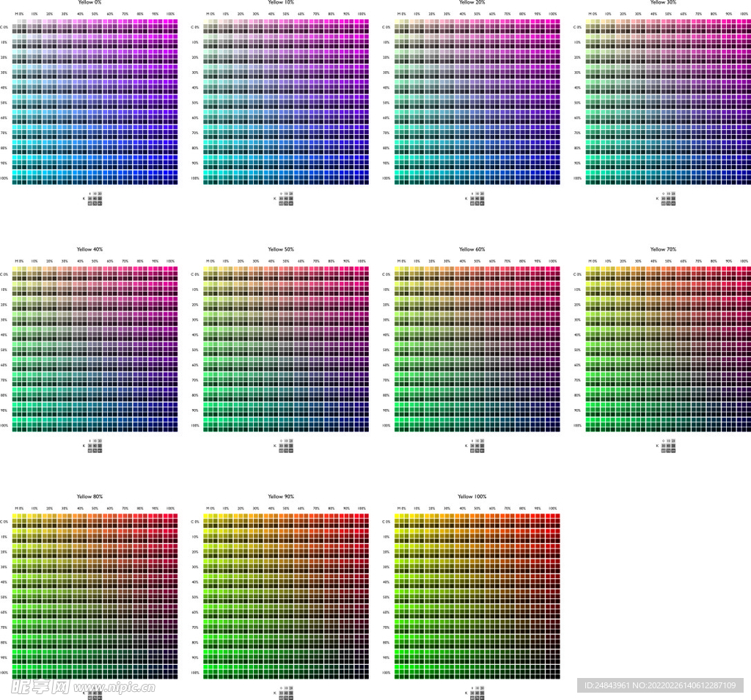The width and height of the screenshot is (751, 700).
Task: Pick bottom-right black swatch in Yellow 70% chart
Action: 747,429
